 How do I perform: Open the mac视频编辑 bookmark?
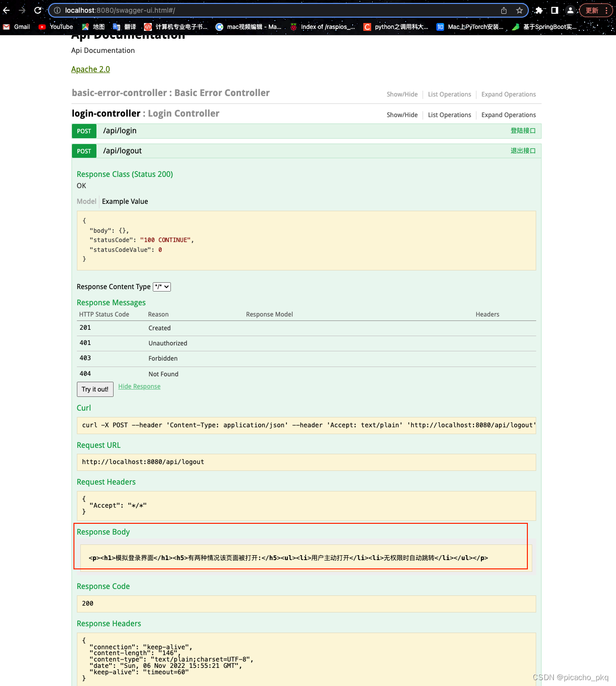(x=249, y=27)
